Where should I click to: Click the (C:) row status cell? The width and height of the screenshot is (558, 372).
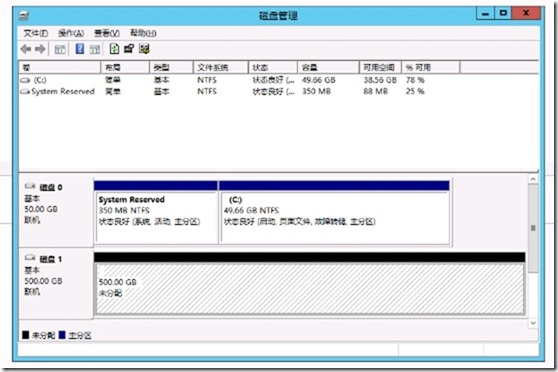273,80
